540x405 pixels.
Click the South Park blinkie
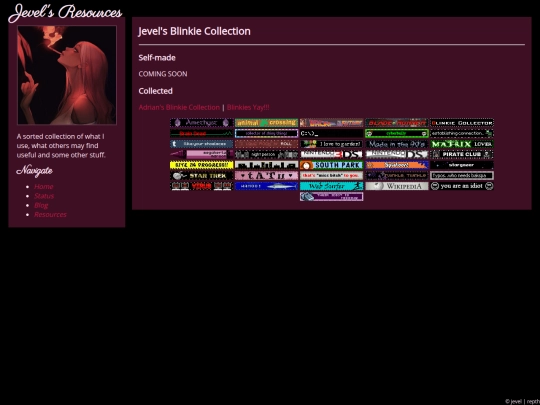[x=331, y=165]
